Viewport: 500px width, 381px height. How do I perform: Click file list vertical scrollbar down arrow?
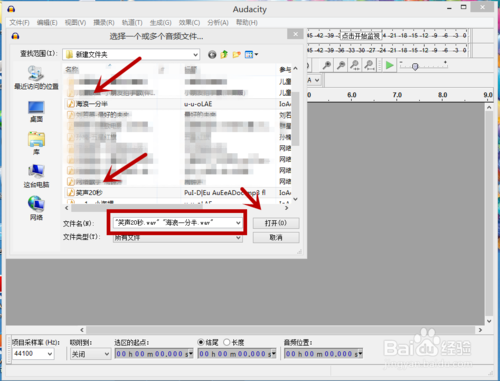pos(295,199)
